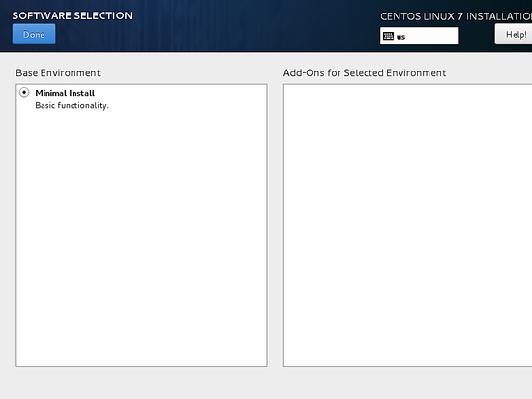Click the keyboard layout icon
The image size is (532, 399).
coord(388,36)
